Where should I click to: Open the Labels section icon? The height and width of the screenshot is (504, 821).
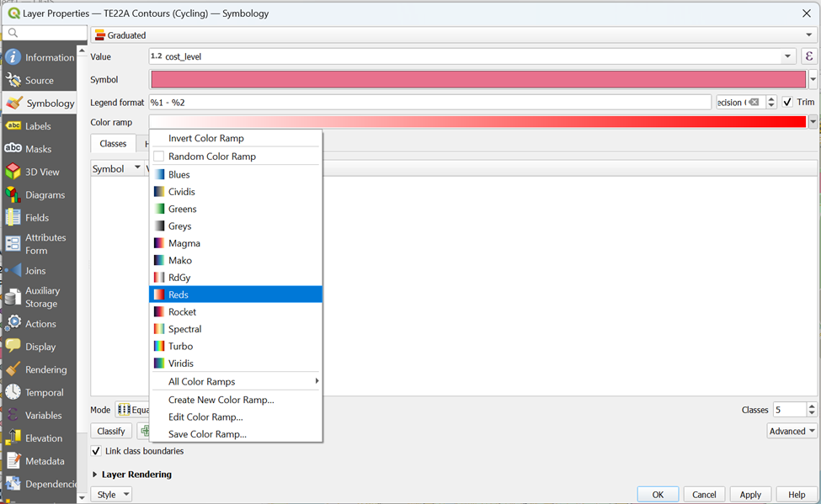pos(13,126)
